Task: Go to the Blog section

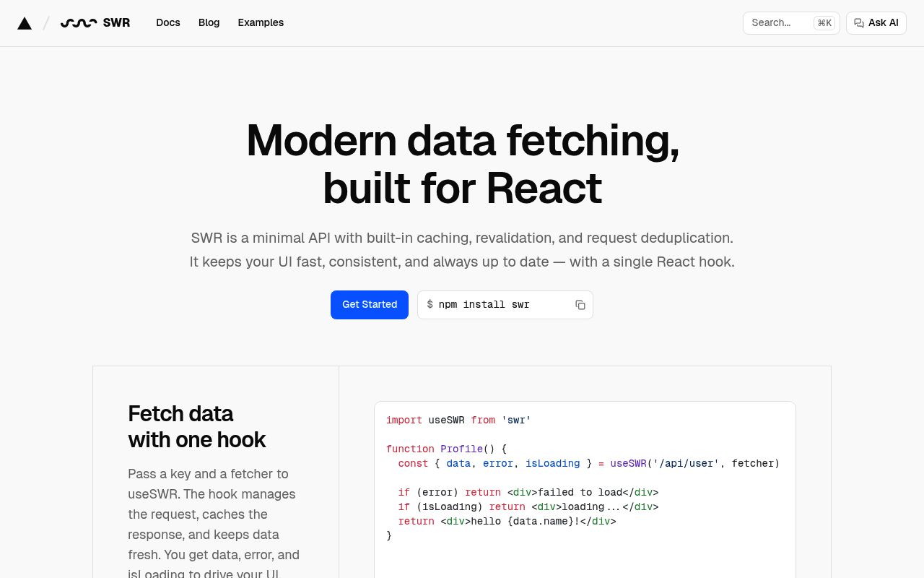Action: point(209,23)
